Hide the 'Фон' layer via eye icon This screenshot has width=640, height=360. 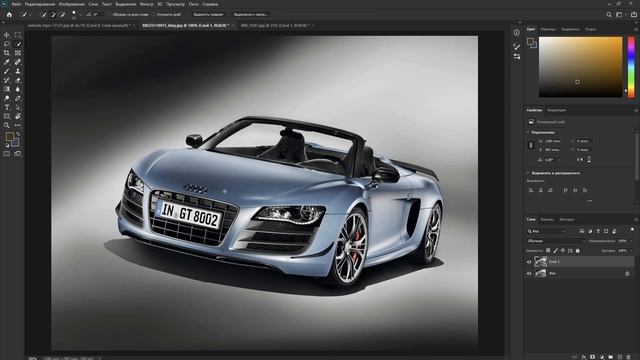point(529,273)
